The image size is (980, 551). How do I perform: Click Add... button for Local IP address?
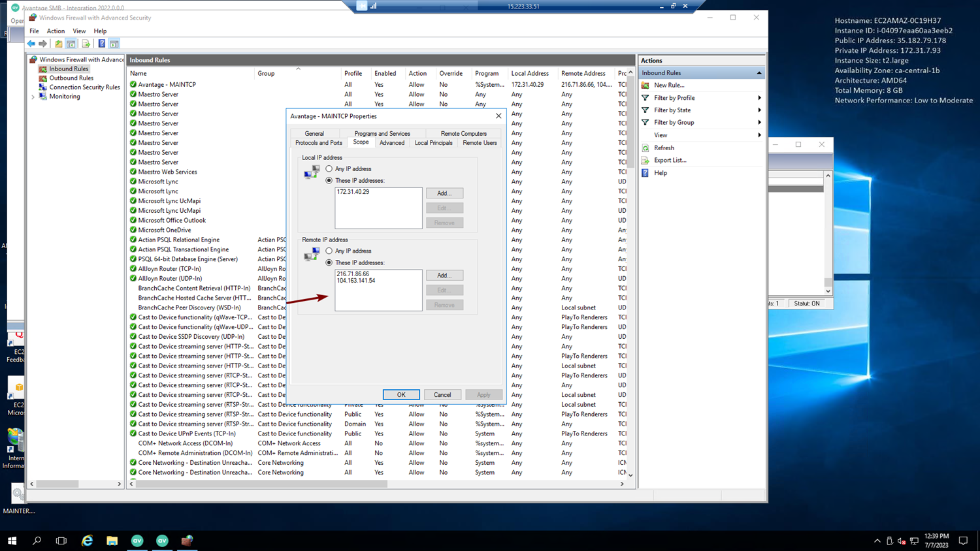[x=444, y=193]
